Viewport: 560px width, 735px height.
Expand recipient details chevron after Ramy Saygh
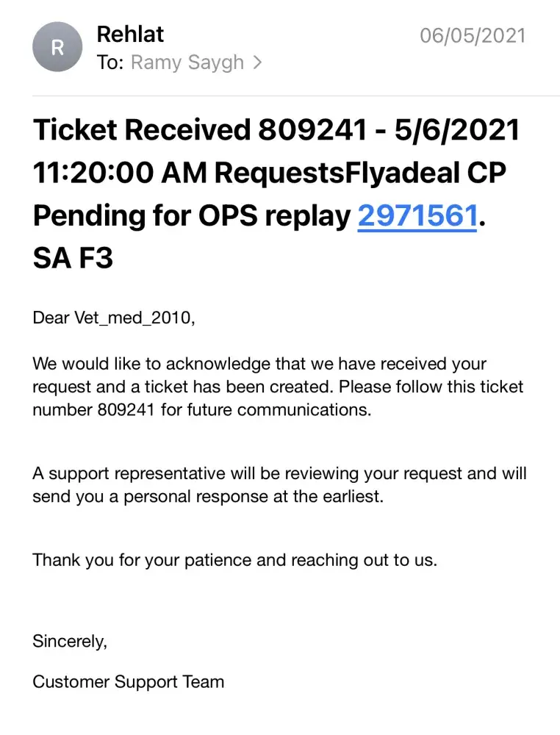point(256,63)
